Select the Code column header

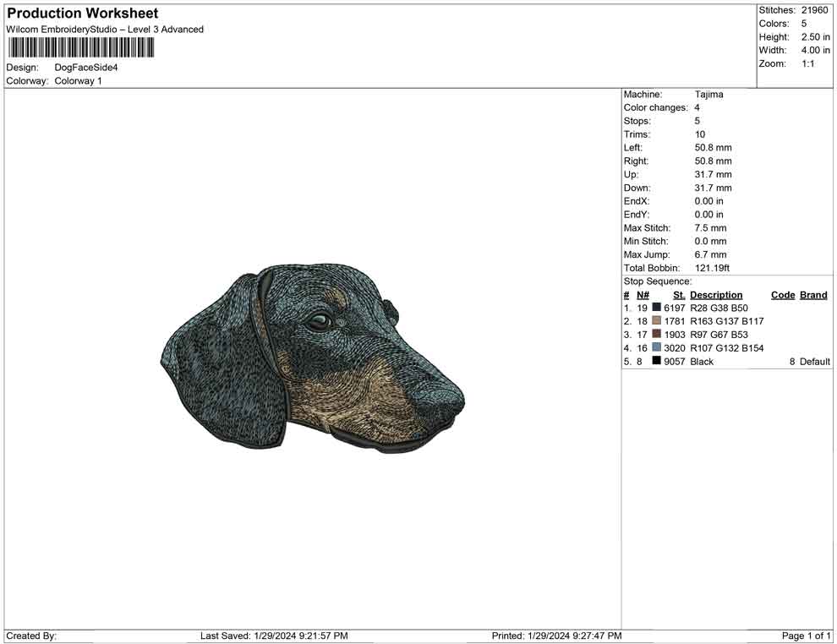click(x=782, y=294)
